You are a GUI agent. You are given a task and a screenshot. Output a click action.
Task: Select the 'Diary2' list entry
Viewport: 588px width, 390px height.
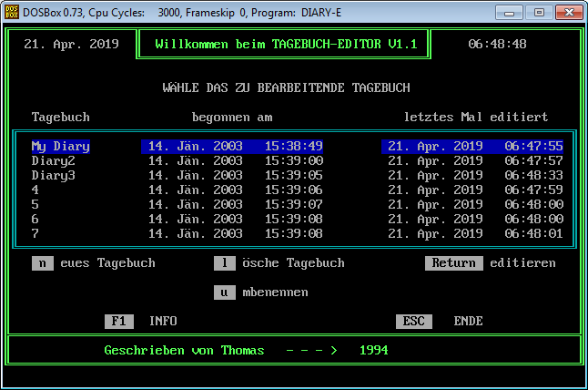pos(54,160)
